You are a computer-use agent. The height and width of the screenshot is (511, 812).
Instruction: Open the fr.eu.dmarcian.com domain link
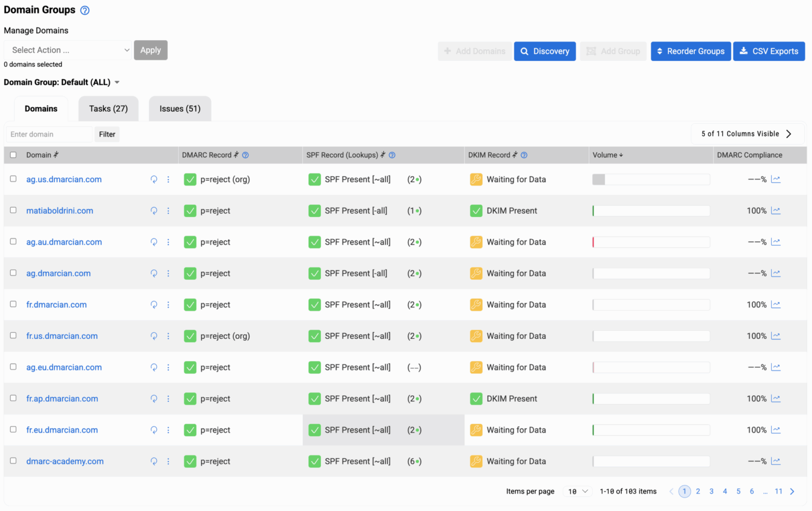(62, 430)
